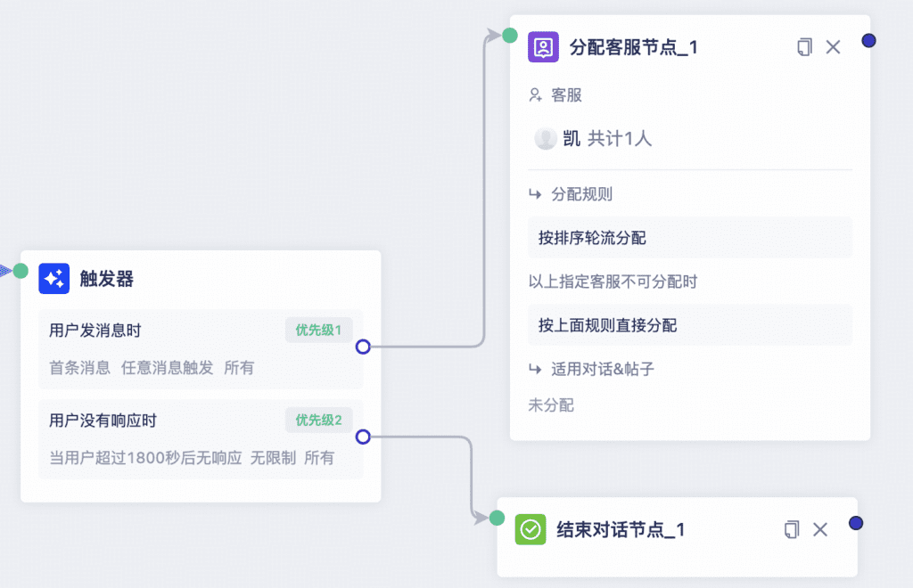The width and height of the screenshot is (913, 588).
Task: Click the 触发器 node title
Action: [x=107, y=279]
